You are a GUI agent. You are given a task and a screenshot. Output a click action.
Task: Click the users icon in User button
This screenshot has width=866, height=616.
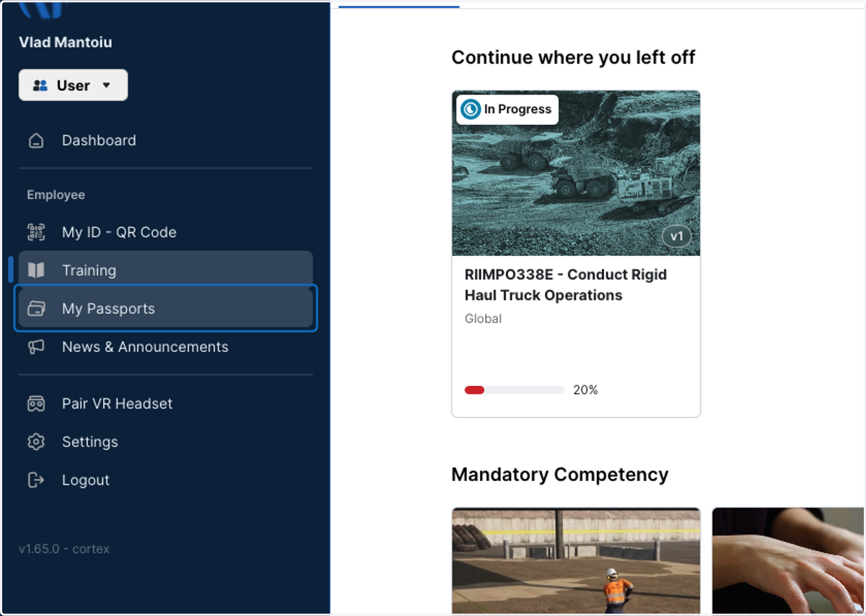[40, 86]
